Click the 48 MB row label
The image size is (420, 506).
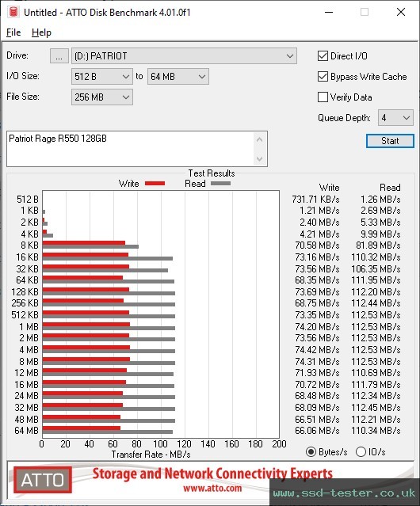[26, 420]
